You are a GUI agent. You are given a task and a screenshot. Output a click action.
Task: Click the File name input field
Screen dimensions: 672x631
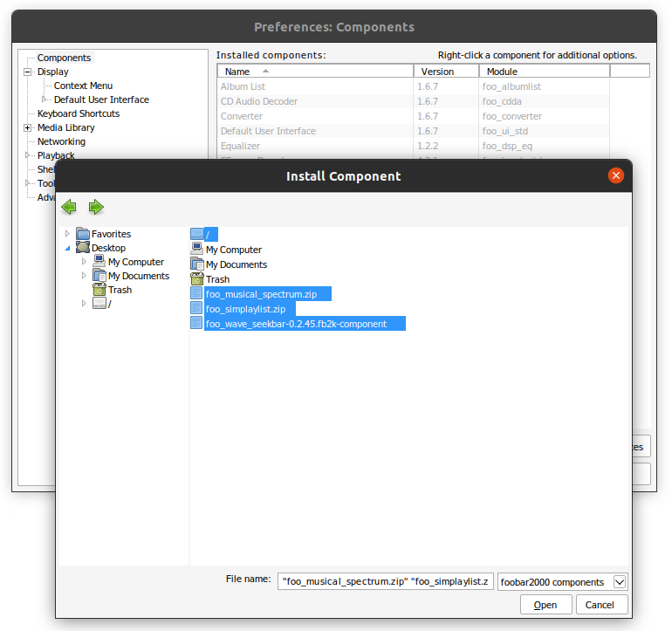click(385, 581)
